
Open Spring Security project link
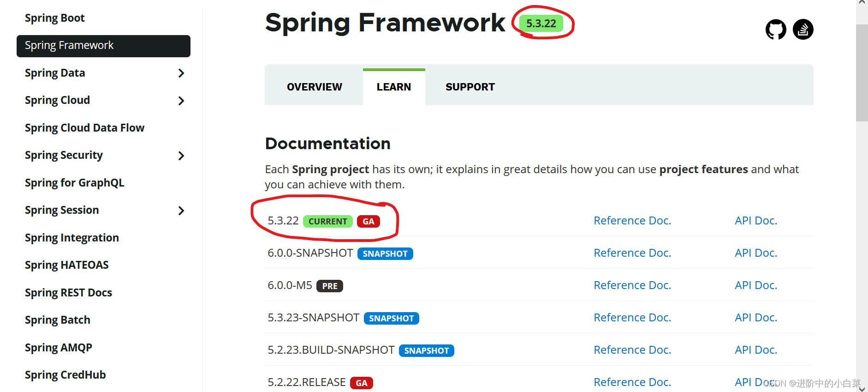point(64,155)
